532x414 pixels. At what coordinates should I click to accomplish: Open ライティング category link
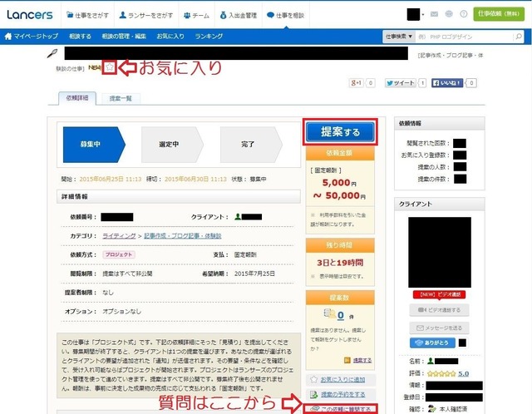click(119, 236)
